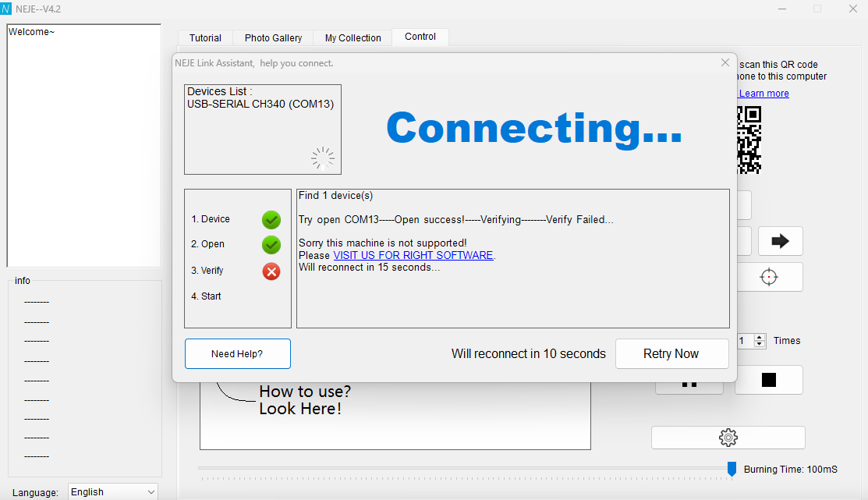This screenshot has height=500, width=868.
Task: Increase the Times stepper value
Action: [x=760, y=338]
